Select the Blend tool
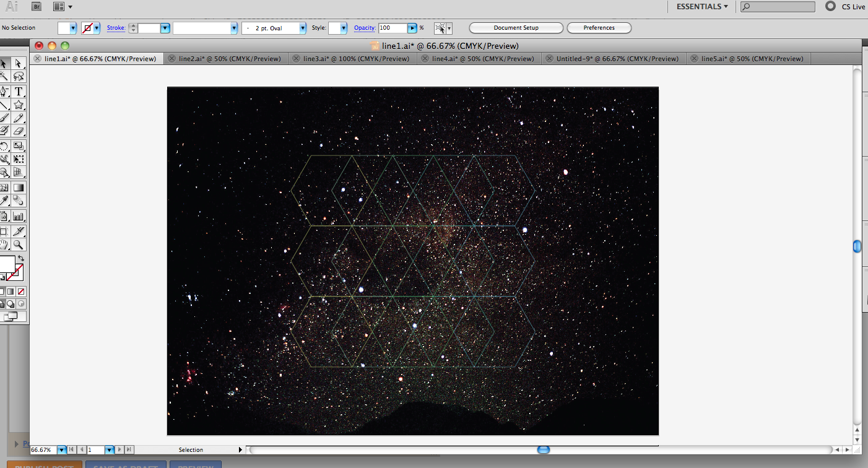 [19, 201]
